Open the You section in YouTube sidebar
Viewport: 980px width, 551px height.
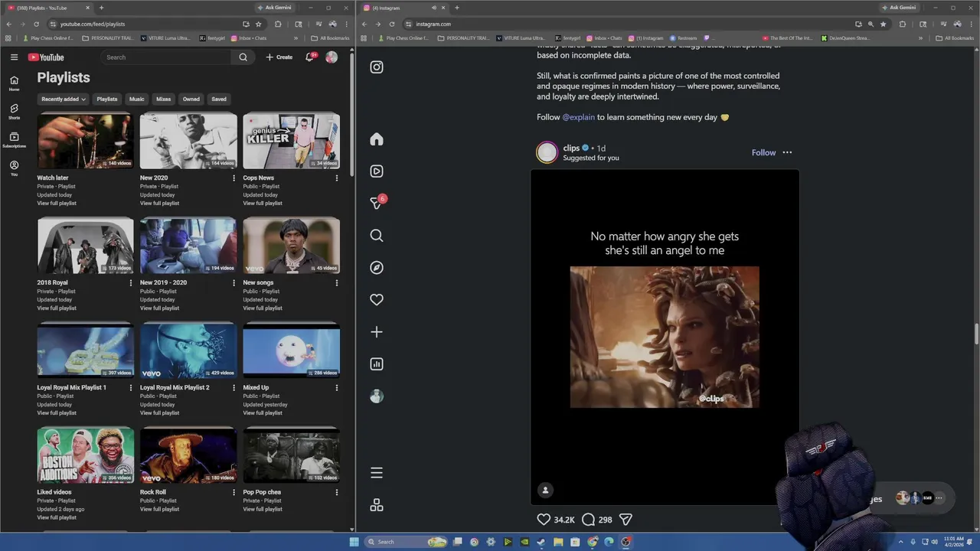click(x=14, y=168)
